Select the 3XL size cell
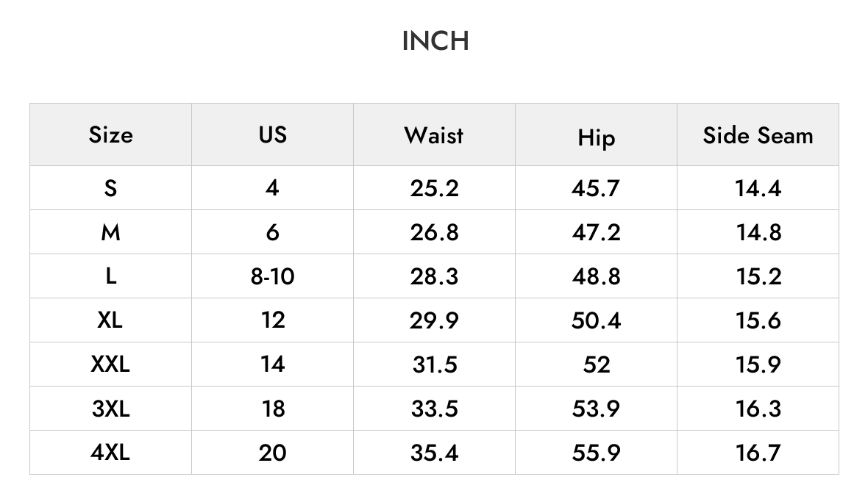Screen dimensions: 868x485 (x=111, y=409)
